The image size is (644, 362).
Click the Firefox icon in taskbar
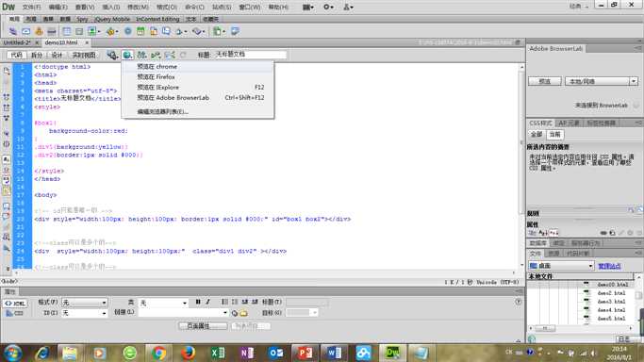click(188, 353)
